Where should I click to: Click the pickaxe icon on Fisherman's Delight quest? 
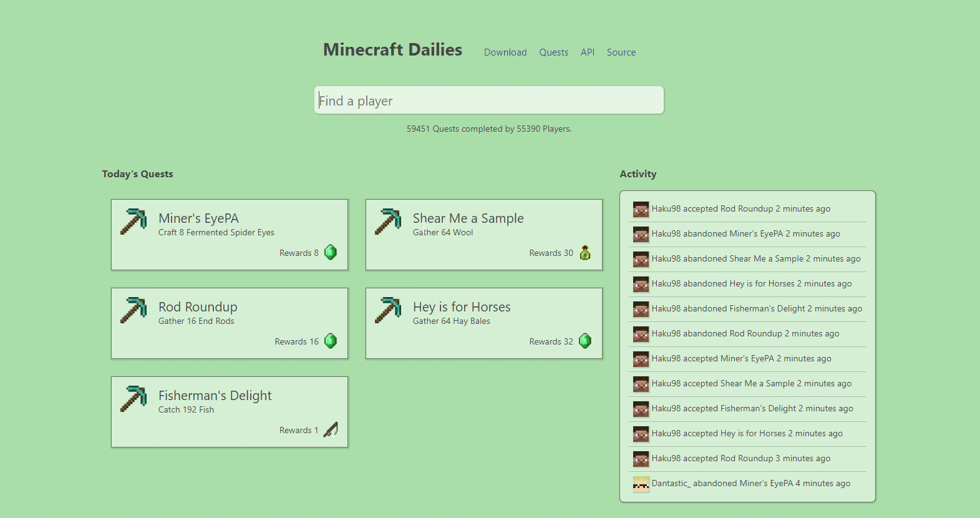tap(133, 399)
